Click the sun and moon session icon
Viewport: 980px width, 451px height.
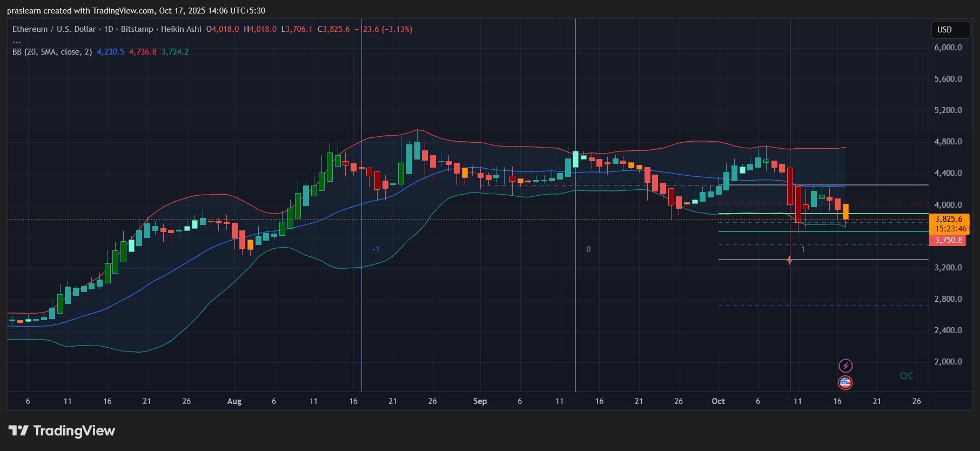click(x=907, y=376)
